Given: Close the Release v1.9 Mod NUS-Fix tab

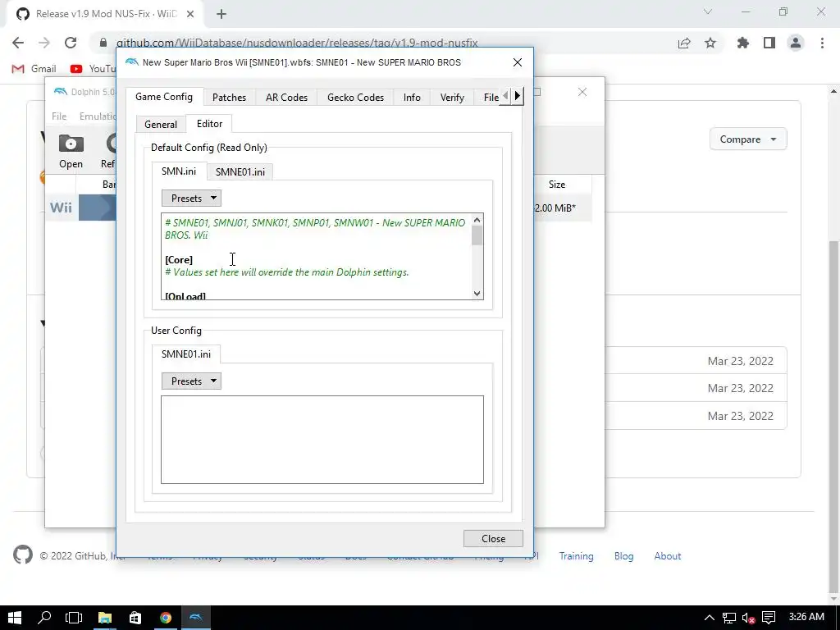Looking at the screenshot, I should click(190, 14).
